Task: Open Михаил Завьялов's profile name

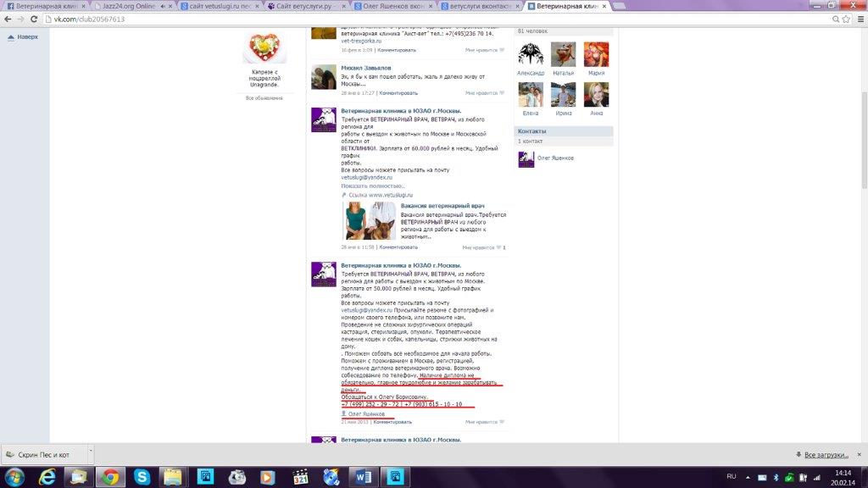Action: [366, 68]
